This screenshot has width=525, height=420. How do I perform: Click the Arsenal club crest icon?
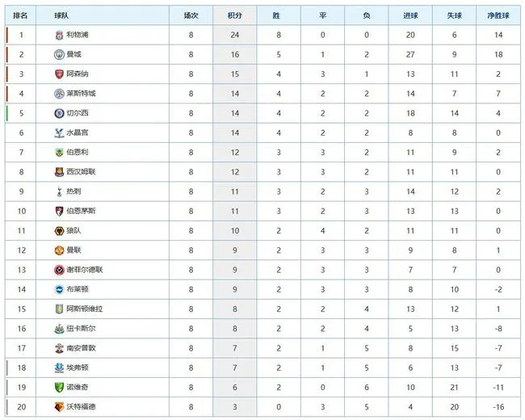[59, 74]
